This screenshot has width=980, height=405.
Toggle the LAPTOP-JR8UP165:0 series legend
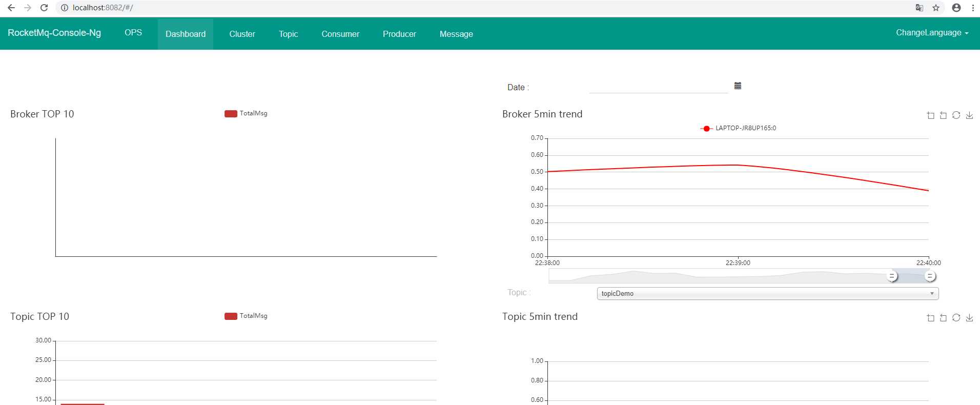click(738, 128)
